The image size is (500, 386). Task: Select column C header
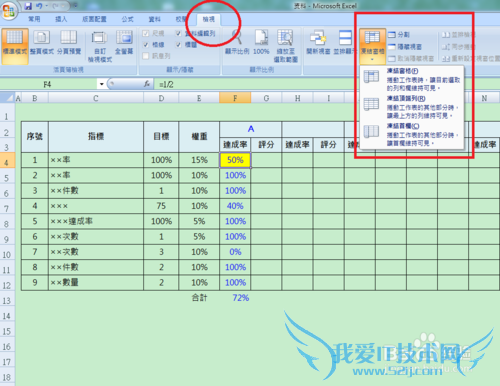[x=96, y=98]
